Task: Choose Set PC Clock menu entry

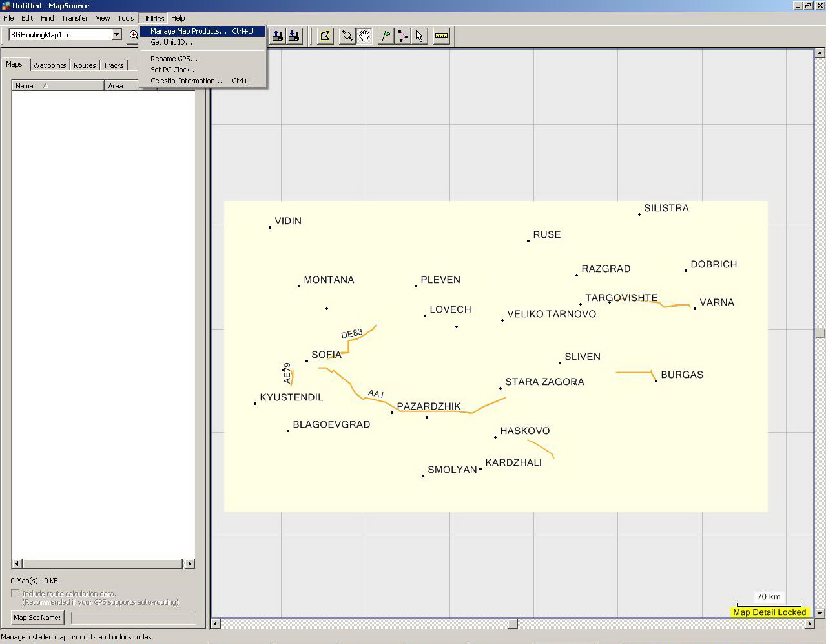Action: [x=202, y=70]
